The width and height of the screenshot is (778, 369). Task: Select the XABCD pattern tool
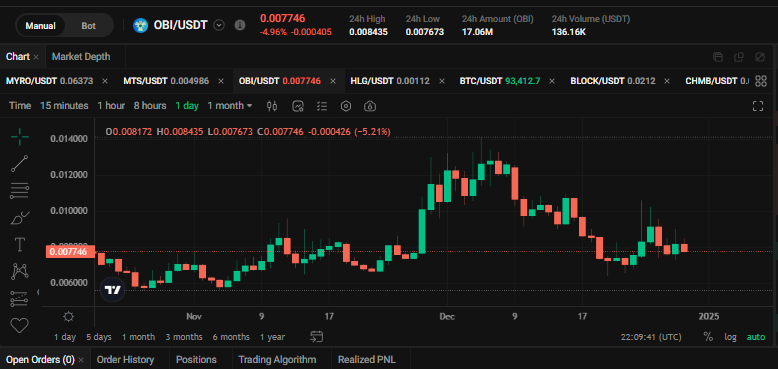tap(20, 271)
